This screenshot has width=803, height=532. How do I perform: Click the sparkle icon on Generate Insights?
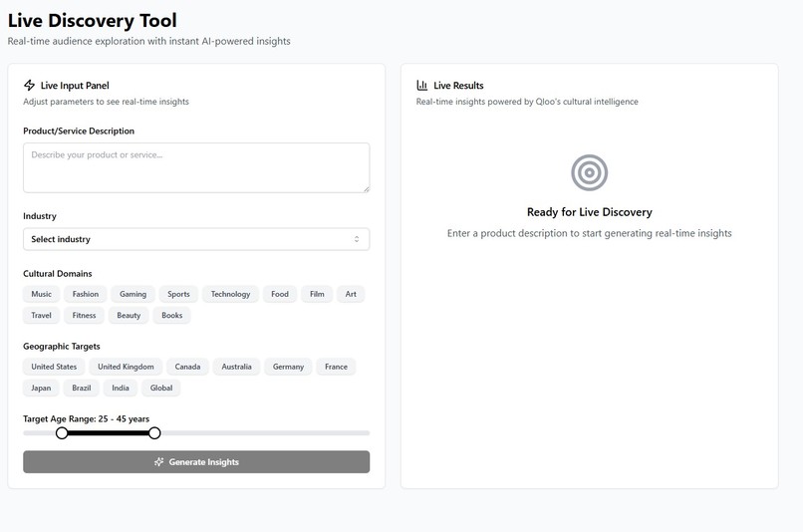click(x=158, y=462)
